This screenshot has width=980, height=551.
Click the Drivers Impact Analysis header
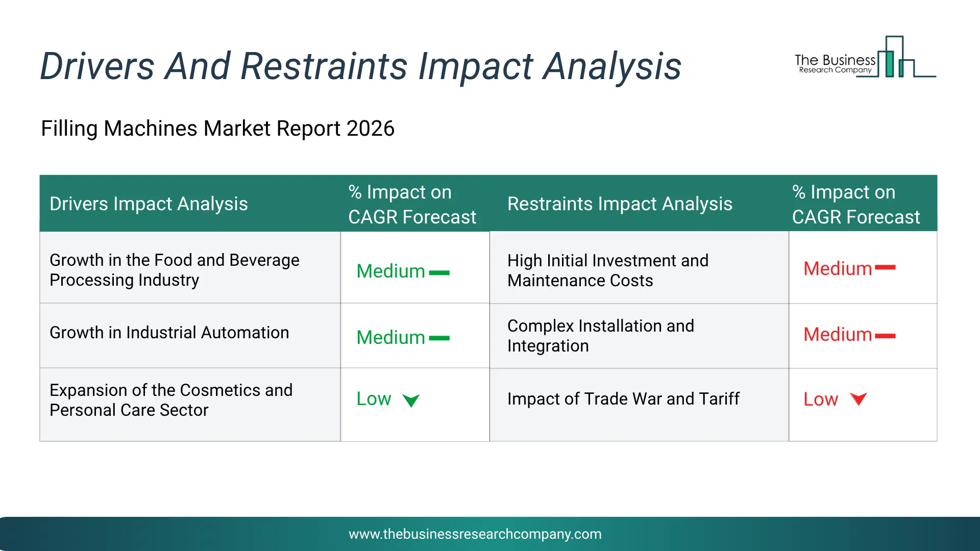coord(149,204)
